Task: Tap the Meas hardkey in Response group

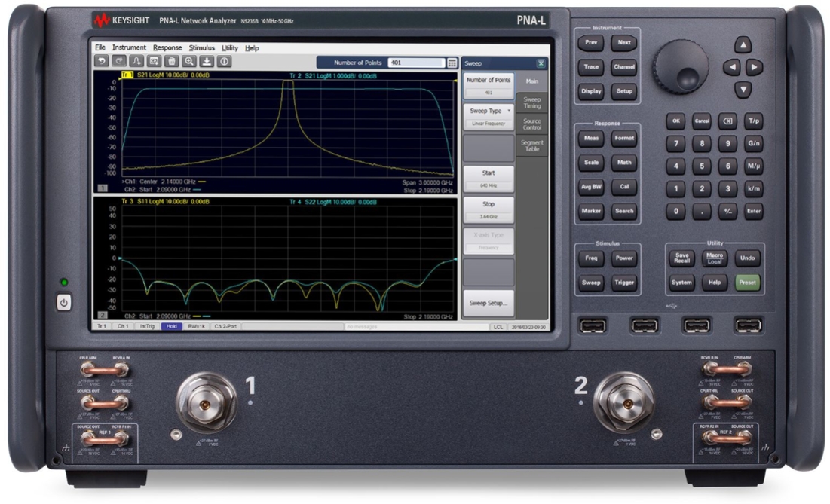Action: (591, 139)
